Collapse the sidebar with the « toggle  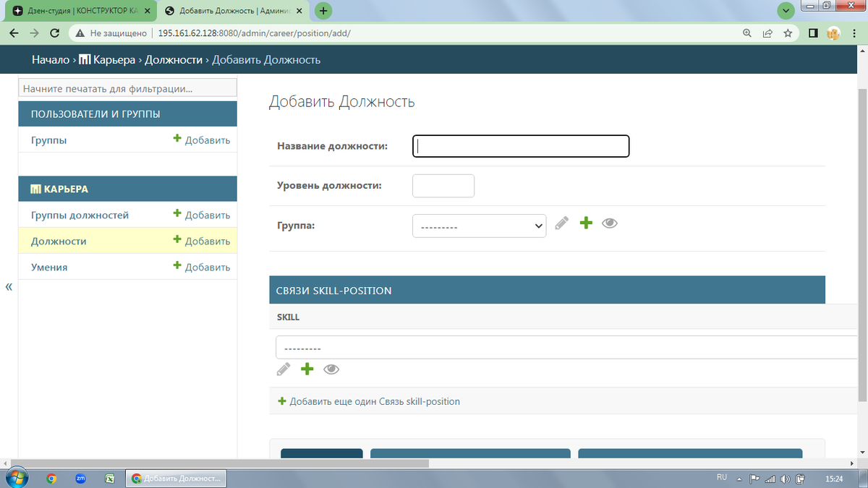pyautogui.click(x=9, y=287)
